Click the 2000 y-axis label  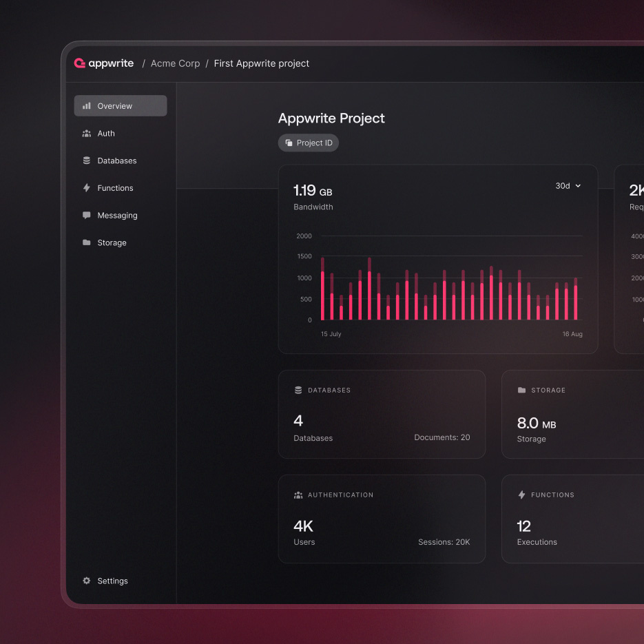coord(304,236)
